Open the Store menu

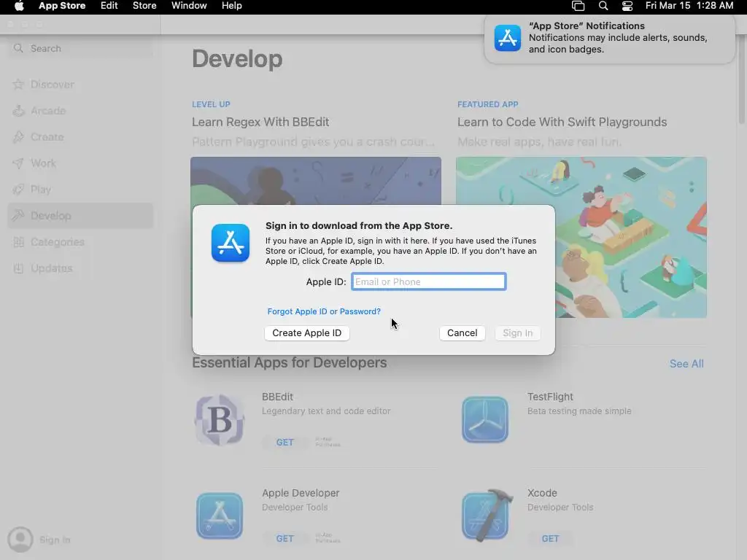click(x=144, y=6)
